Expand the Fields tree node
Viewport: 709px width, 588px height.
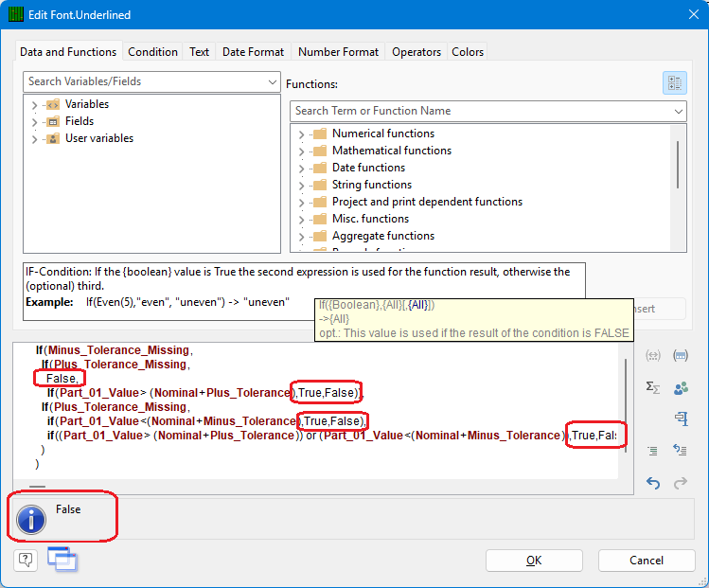34,121
